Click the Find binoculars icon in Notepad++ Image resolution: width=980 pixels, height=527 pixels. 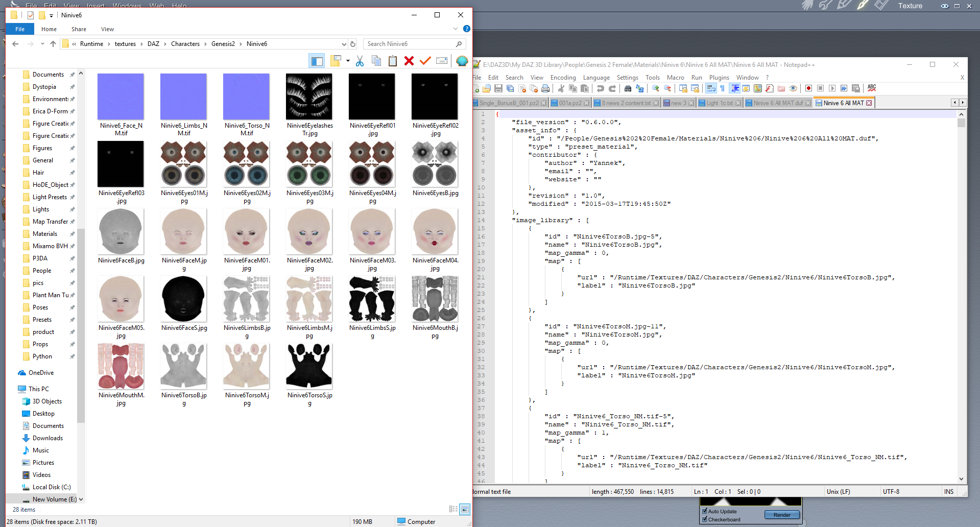(628, 88)
